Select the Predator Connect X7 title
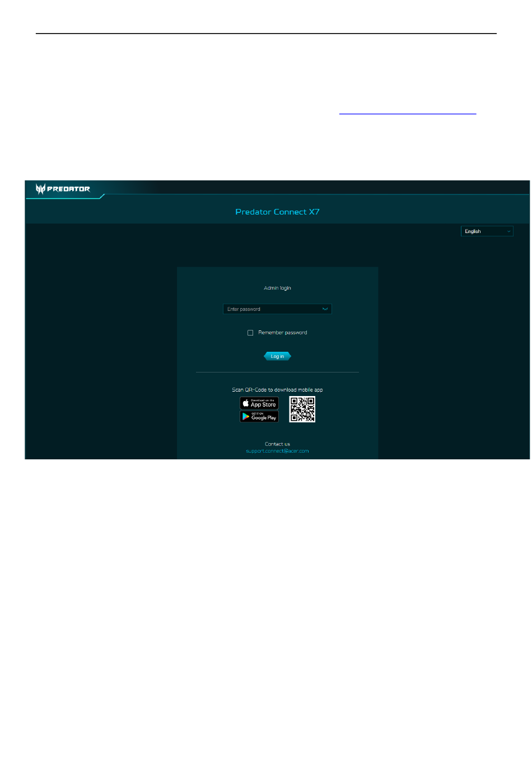The height and width of the screenshot is (768, 532). click(277, 212)
